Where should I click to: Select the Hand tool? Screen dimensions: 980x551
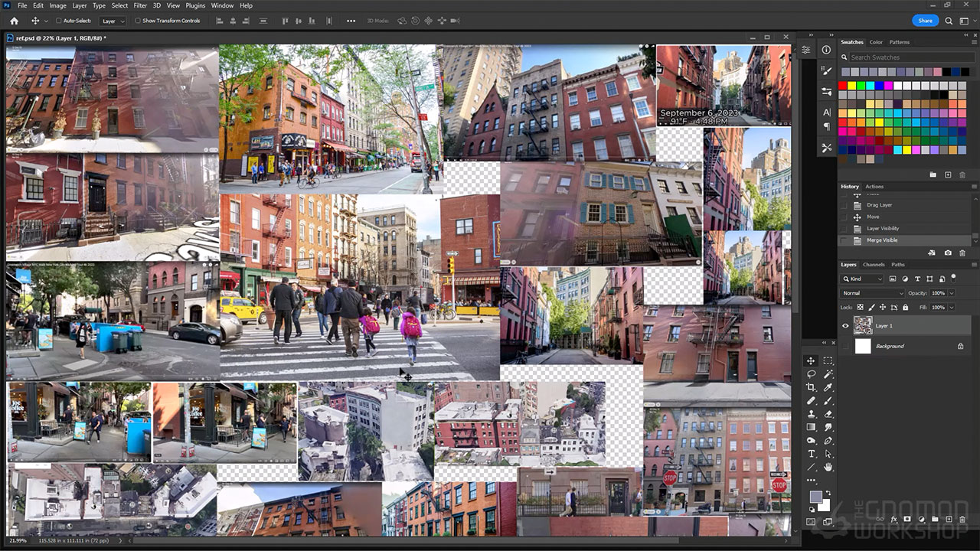tap(828, 467)
